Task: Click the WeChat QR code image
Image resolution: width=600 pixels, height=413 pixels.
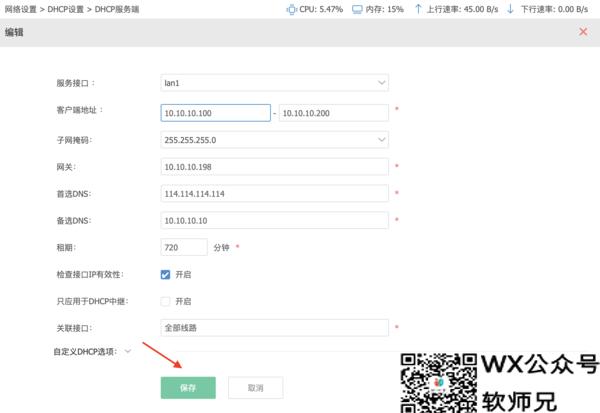Action: [x=439, y=382]
